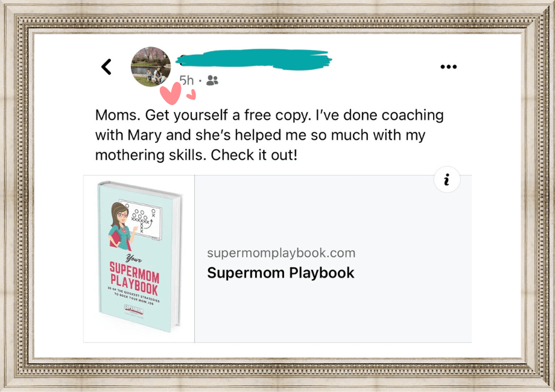The height and width of the screenshot is (392, 555).
Task: Click the red Supermom Playbook cover title
Action: pos(134,278)
